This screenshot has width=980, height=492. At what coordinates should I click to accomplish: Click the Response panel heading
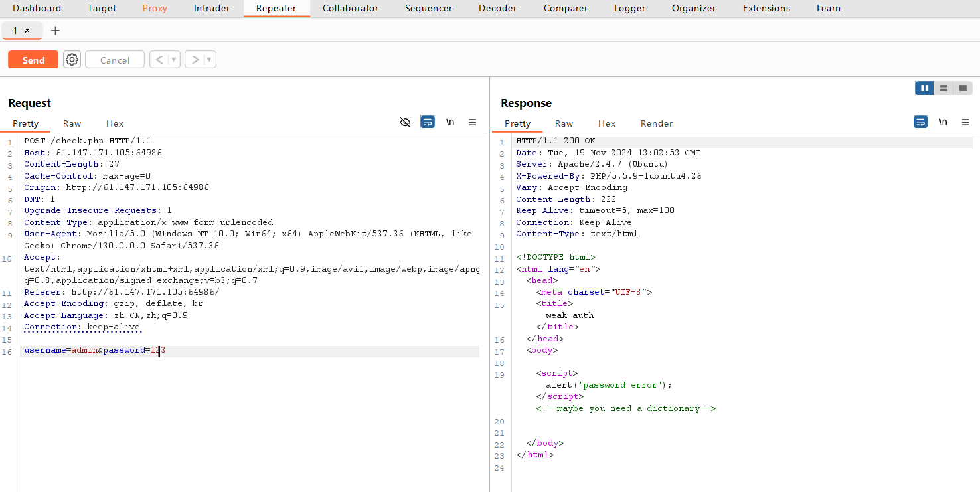click(x=527, y=103)
